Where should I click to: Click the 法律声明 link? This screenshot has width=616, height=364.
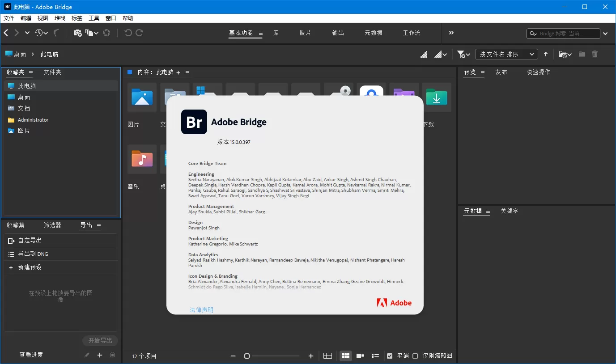201,309
